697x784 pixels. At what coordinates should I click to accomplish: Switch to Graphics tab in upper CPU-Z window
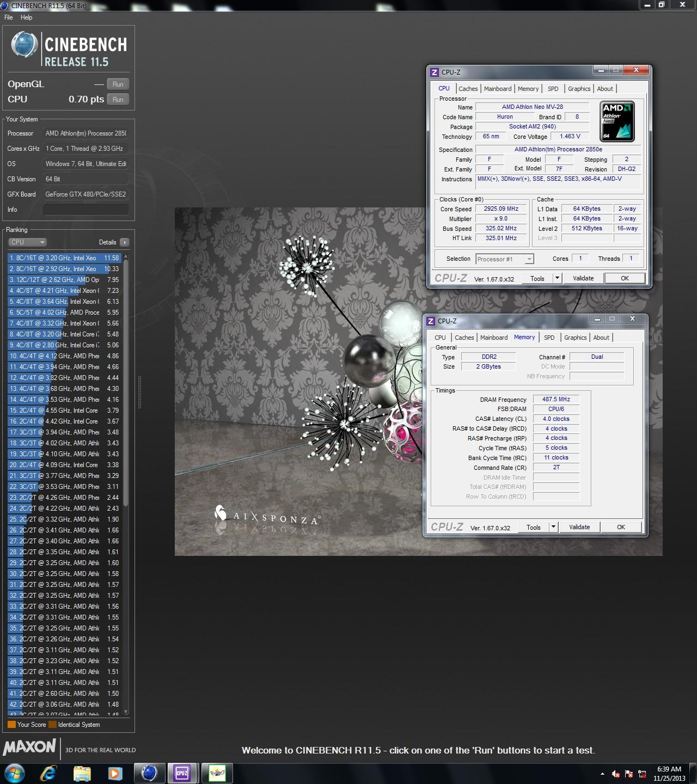(x=579, y=89)
